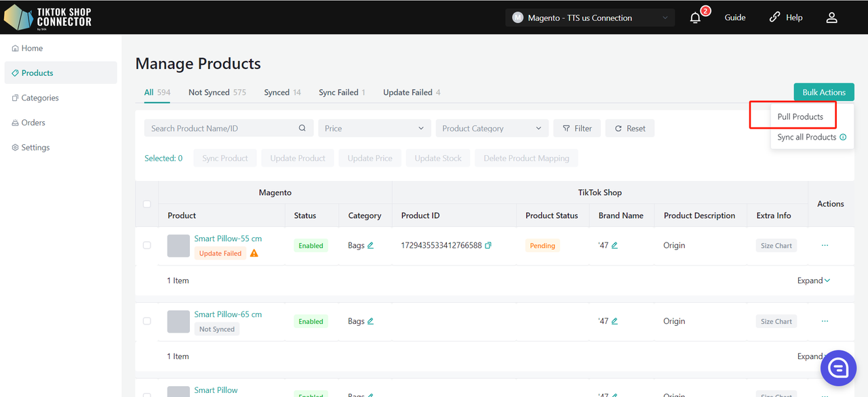Check the Smart Pillow-55 cm row checkbox
Image resolution: width=868 pixels, height=397 pixels.
(x=146, y=245)
